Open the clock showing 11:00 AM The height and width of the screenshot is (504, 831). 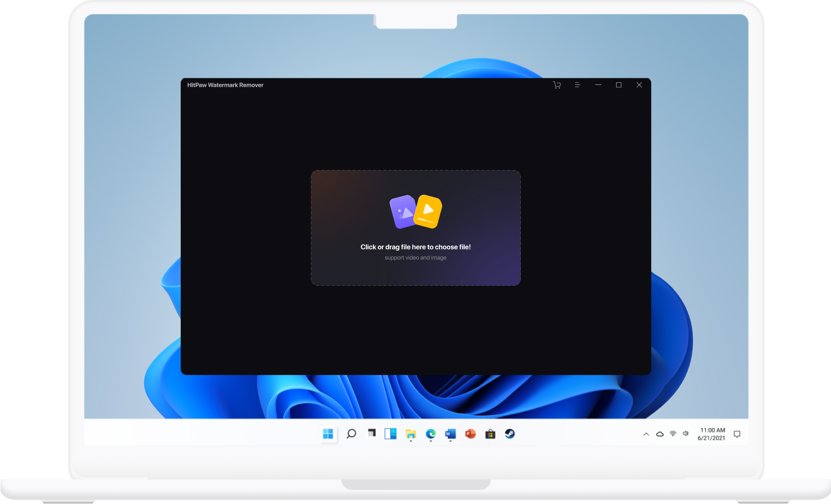(712, 434)
